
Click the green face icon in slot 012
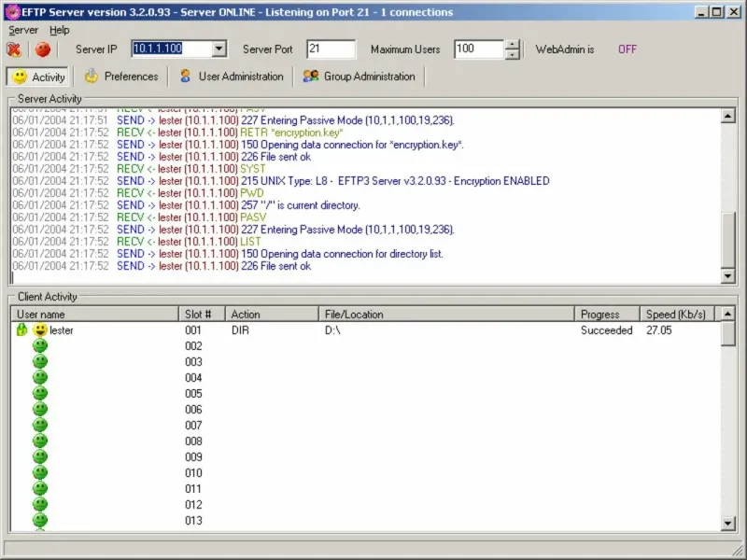(40, 504)
